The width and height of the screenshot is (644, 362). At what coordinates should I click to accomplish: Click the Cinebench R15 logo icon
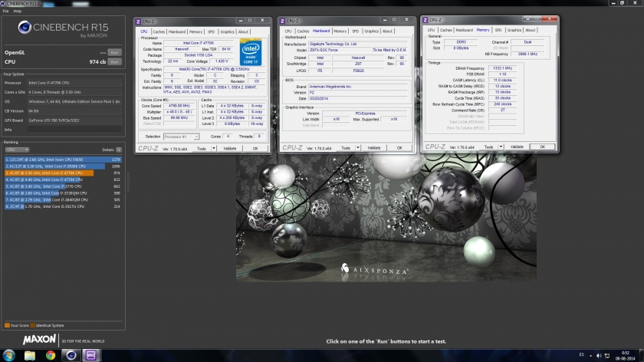[x=25, y=27]
